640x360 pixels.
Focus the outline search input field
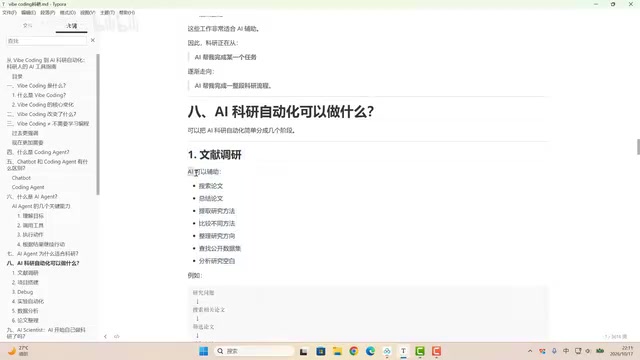(46, 41)
